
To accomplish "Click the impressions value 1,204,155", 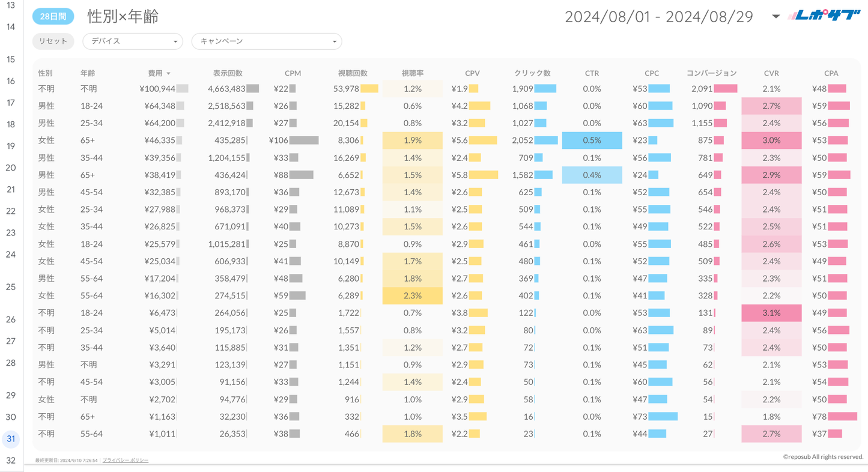I will [x=226, y=158].
